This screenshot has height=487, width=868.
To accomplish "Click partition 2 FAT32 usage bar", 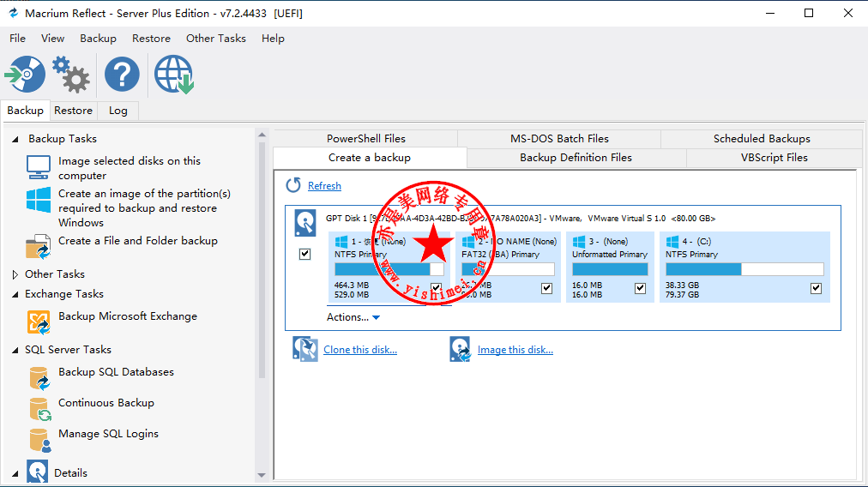I will pyautogui.click(x=508, y=269).
